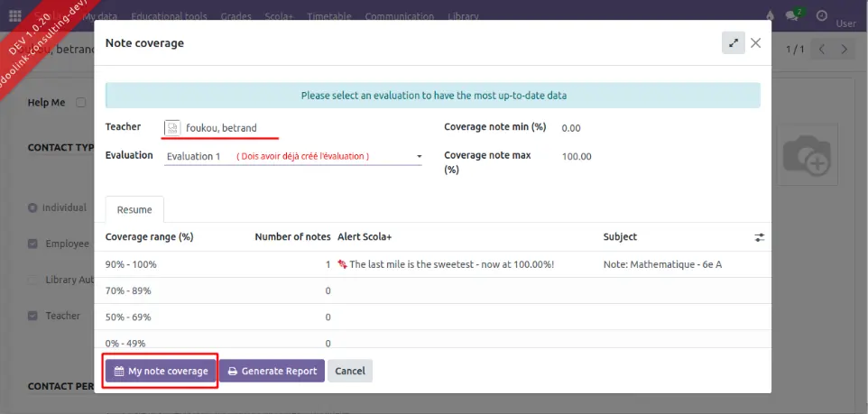This screenshot has width=868, height=414.
Task: Open column settings adjust icon
Action: point(759,237)
